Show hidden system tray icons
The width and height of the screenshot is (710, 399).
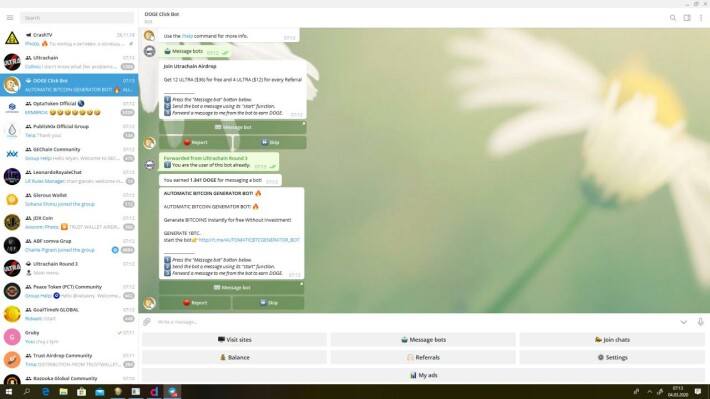[x=649, y=392]
